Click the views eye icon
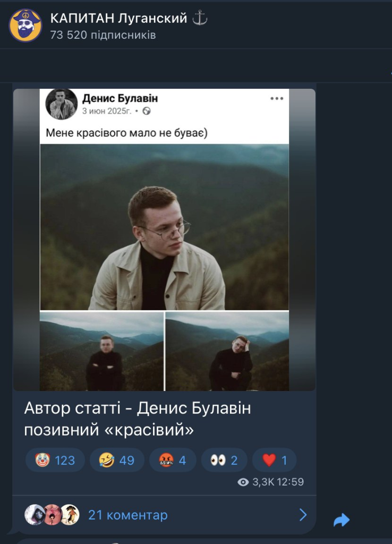Viewport: 392px width, 544px height. tap(243, 482)
